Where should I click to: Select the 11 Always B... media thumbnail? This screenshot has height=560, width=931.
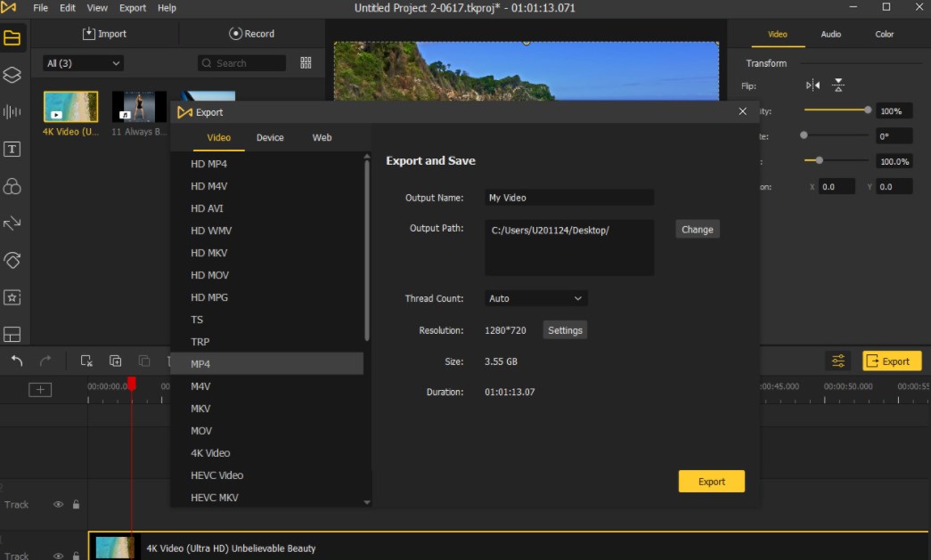click(x=139, y=107)
